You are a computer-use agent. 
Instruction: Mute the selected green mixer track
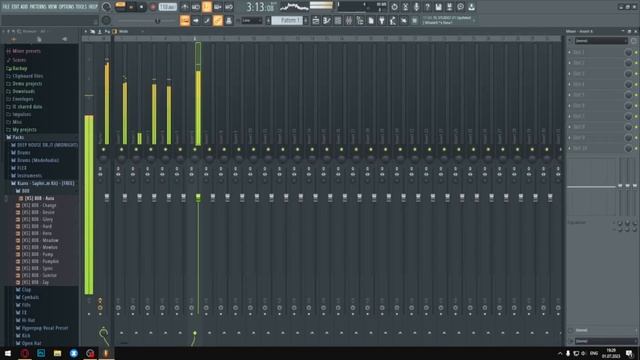[x=195, y=150]
